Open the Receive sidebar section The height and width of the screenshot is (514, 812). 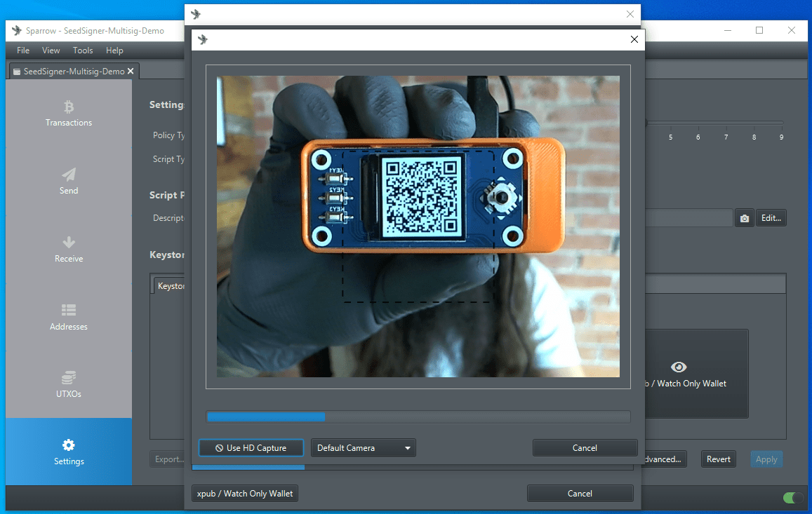69,249
